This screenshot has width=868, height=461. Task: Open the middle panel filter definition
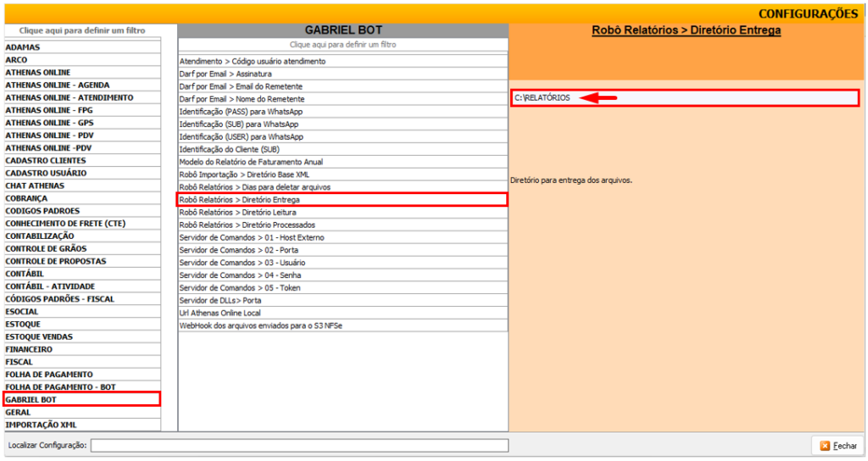click(342, 44)
